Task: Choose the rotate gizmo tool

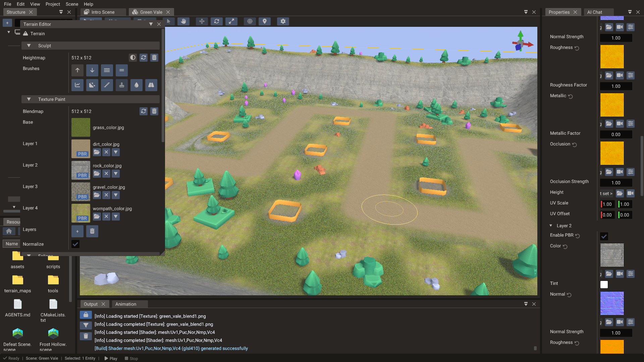Action: pos(217,21)
